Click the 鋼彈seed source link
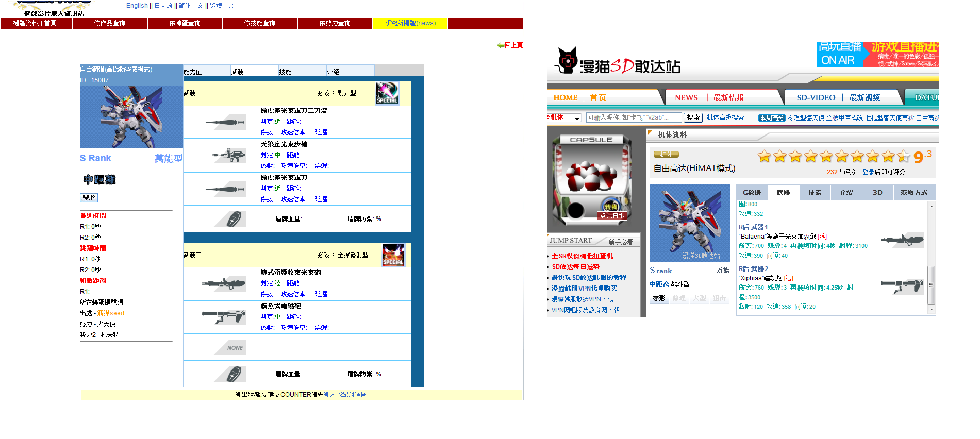The image size is (980, 439). point(111,313)
